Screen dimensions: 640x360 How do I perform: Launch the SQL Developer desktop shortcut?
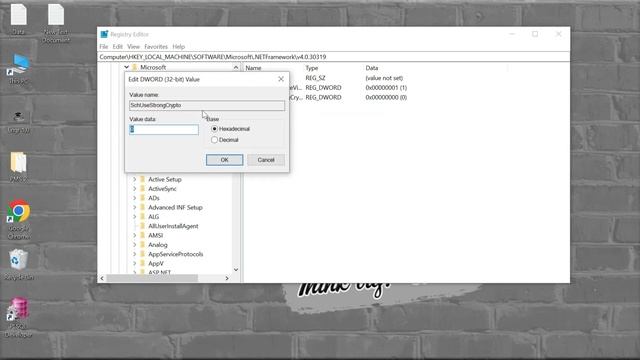[x=18, y=317]
